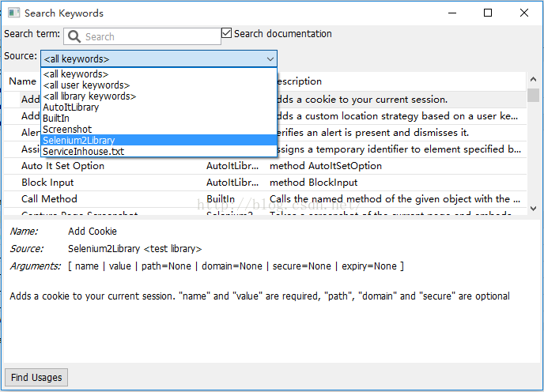Click BuiltIn source cell of Call Method
The width and height of the screenshot is (544, 392).
point(221,199)
